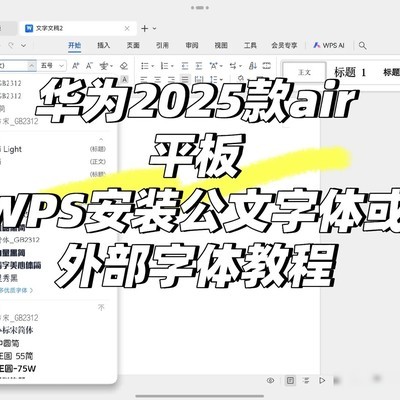
Task: Choose the Light font marked 标题
Action: pyautogui.click(x=53, y=149)
